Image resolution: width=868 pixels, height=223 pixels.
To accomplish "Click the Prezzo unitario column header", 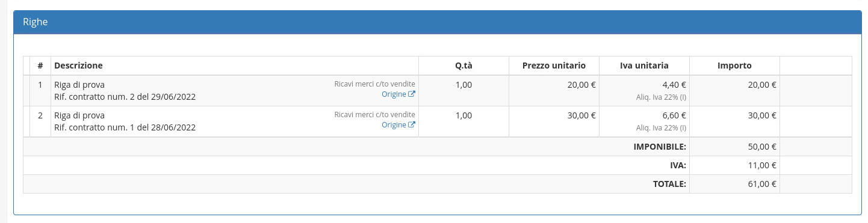I will tap(554, 66).
